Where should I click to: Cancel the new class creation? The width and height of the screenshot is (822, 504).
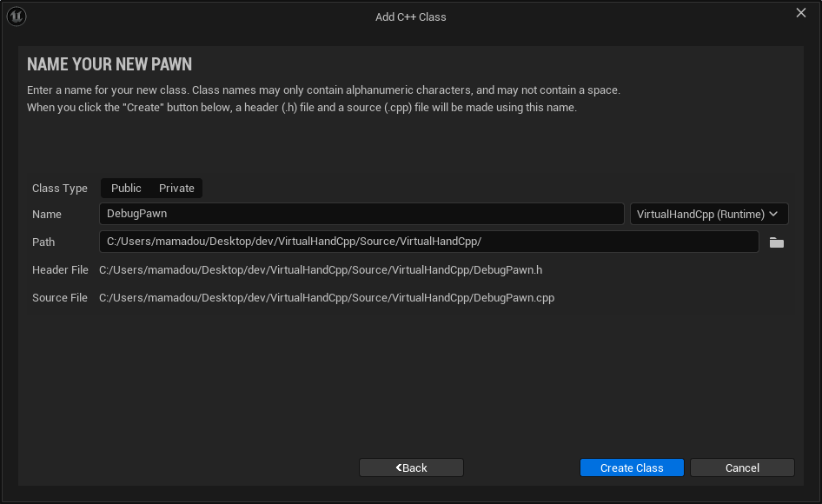click(742, 468)
